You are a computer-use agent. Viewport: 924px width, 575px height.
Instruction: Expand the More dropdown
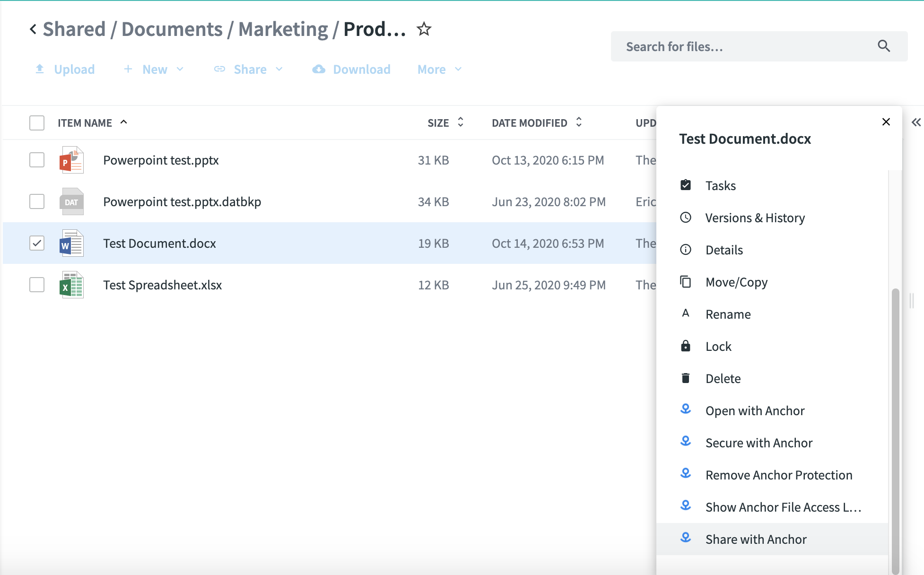tap(439, 70)
